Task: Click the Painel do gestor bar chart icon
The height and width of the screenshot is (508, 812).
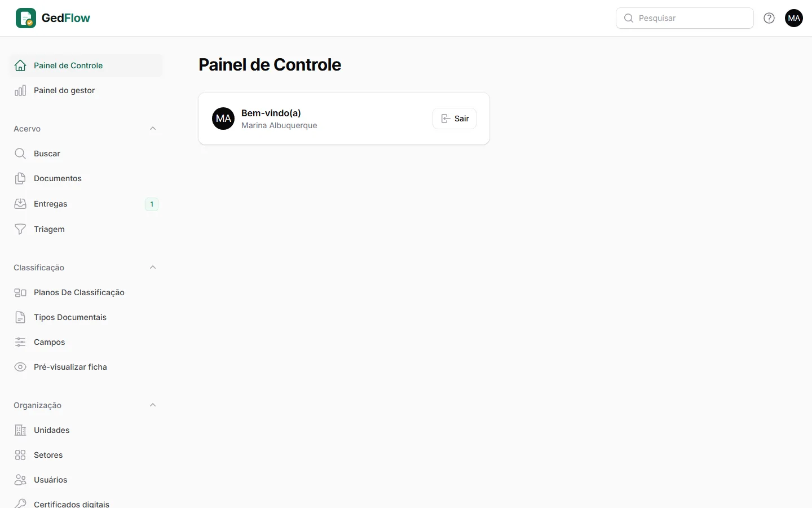Action: (20, 90)
